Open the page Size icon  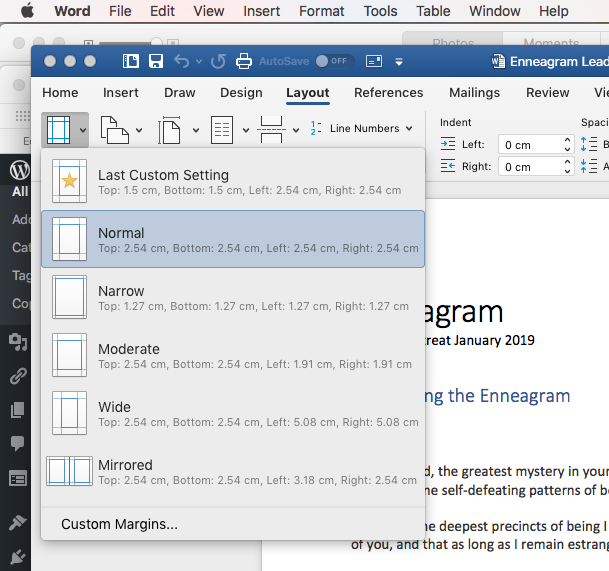tap(170, 129)
